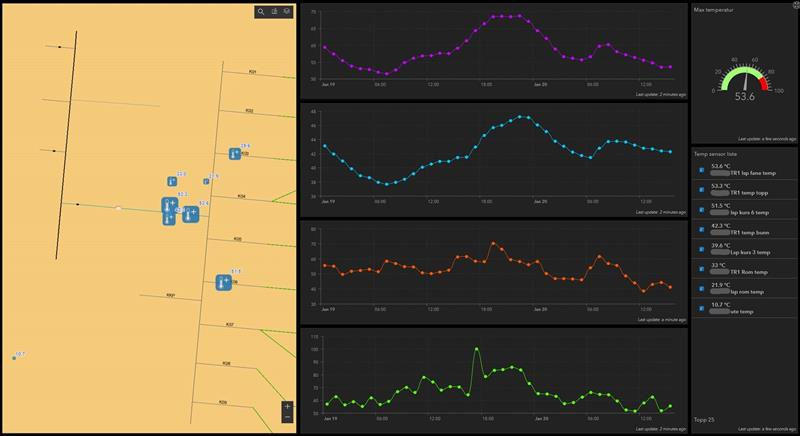Click the expand icon above Max temperatur

[x=796, y=5]
